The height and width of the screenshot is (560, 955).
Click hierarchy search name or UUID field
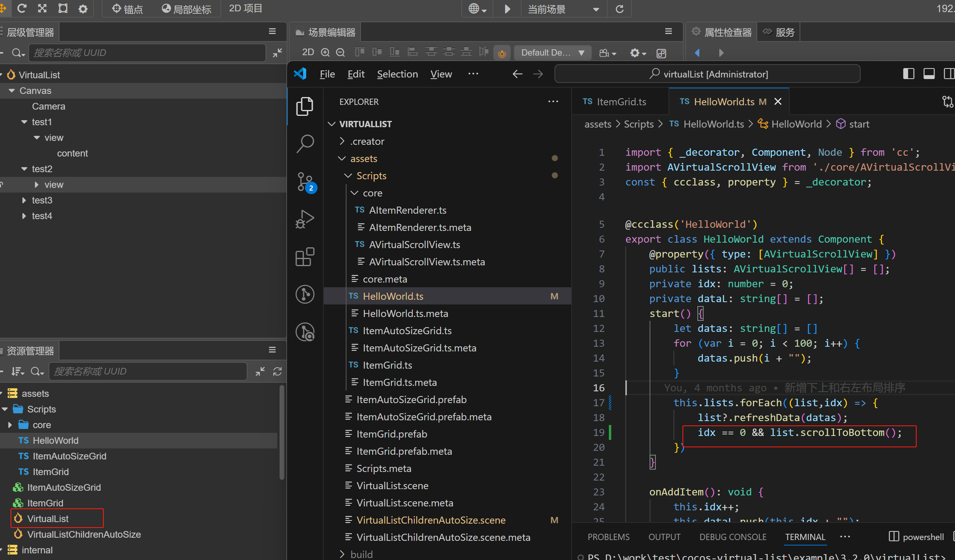coord(147,52)
